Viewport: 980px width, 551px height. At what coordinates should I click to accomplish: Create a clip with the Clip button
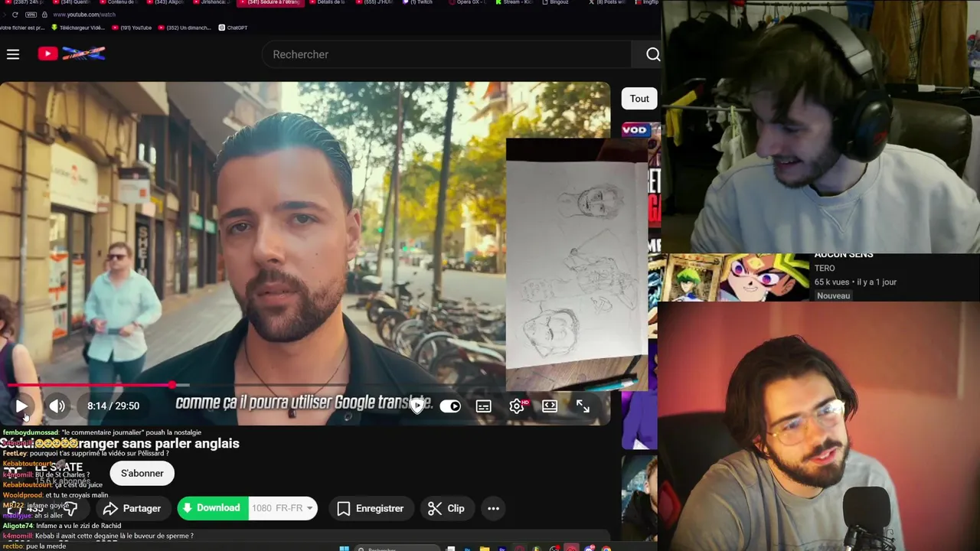(447, 508)
